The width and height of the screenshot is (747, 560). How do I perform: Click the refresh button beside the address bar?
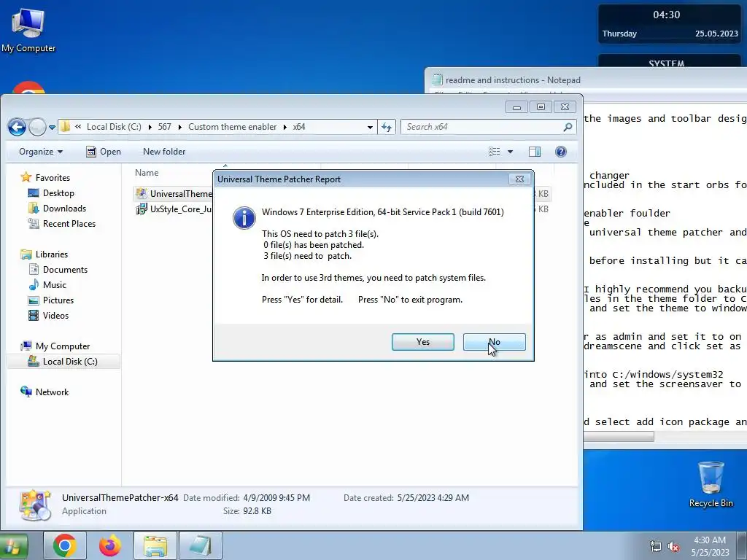(x=387, y=127)
